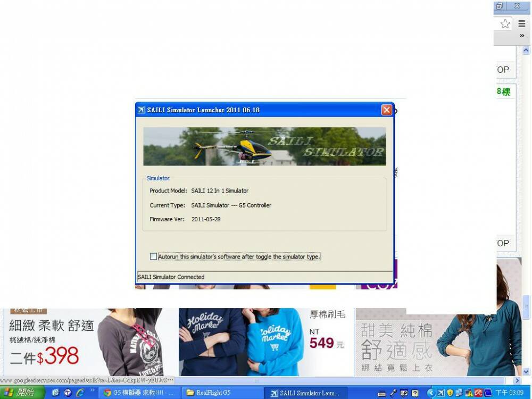Click the 'SAILI Simulator Connected' status bar text

[x=171, y=277]
